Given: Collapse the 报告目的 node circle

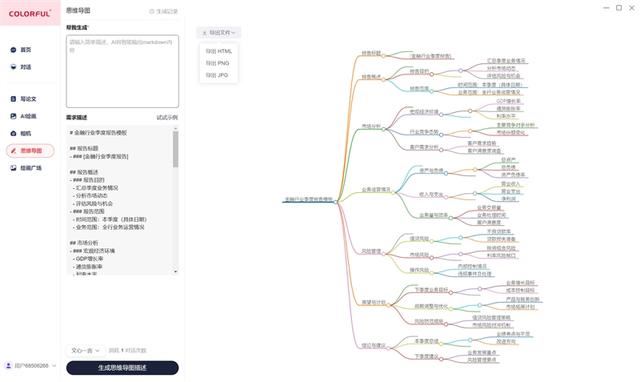Looking at the screenshot, I should 431,74.
